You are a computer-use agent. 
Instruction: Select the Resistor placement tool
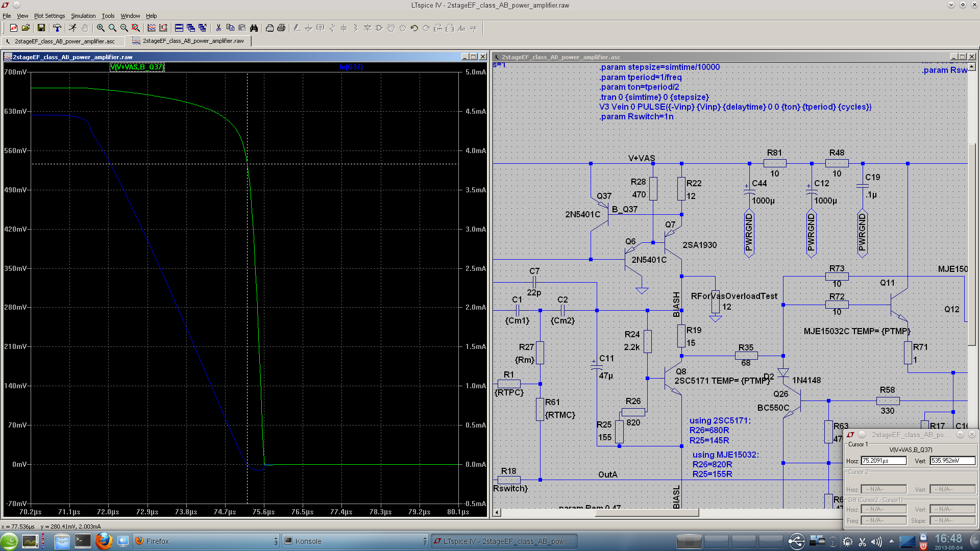[332, 28]
